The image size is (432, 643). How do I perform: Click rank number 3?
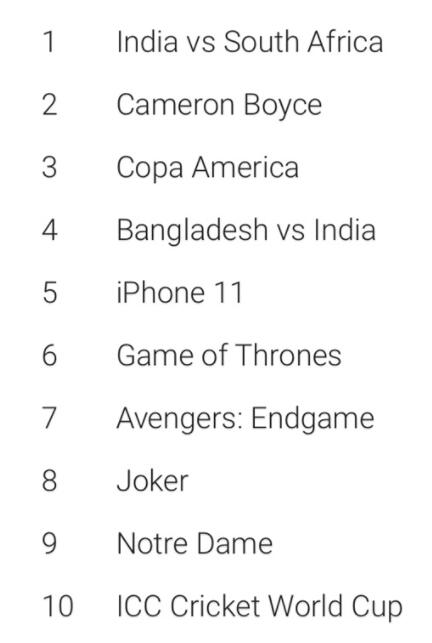(x=49, y=167)
